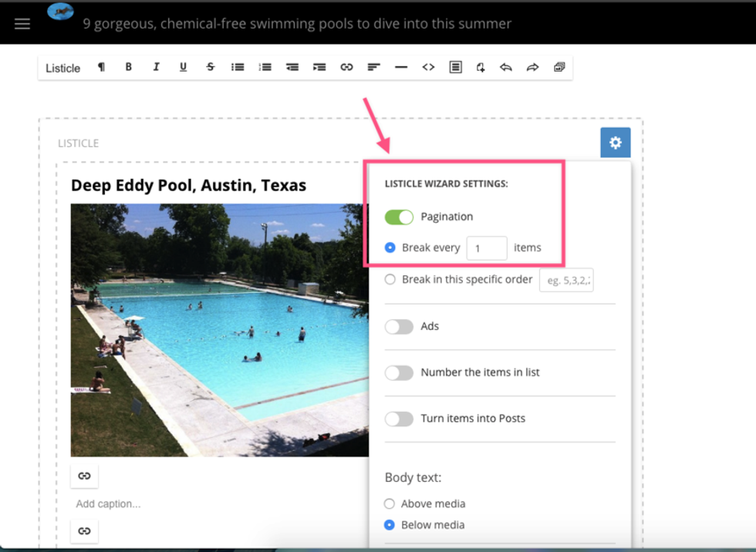756x552 pixels.
Task: Click the undo arrow icon
Action: [506, 67]
